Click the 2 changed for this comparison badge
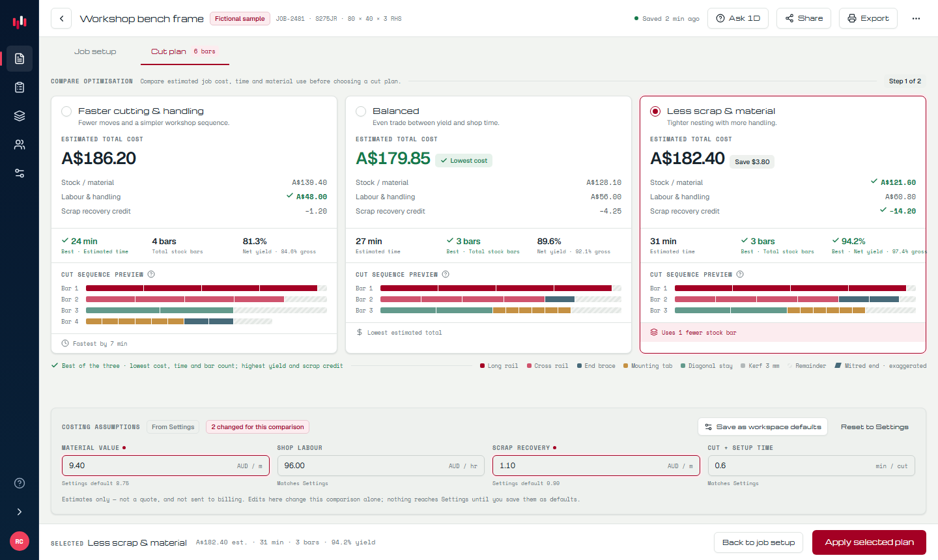Image resolution: width=938 pixels, height=560 pixels. pyautogui.click(x=257, y=427)
